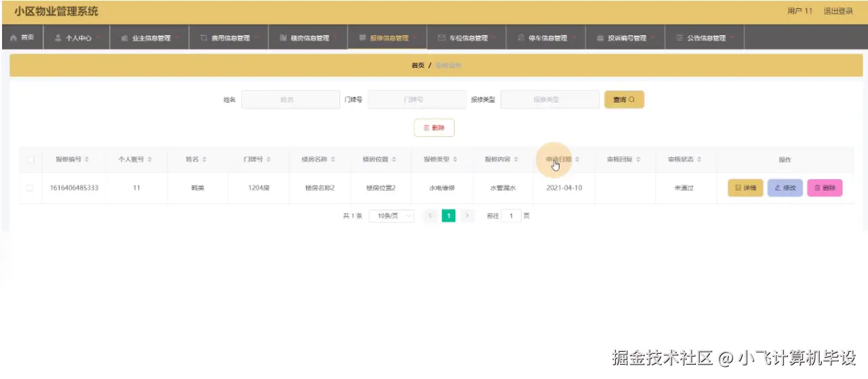Expand the 公告信息管理 menu arrow

pos(732,38)
